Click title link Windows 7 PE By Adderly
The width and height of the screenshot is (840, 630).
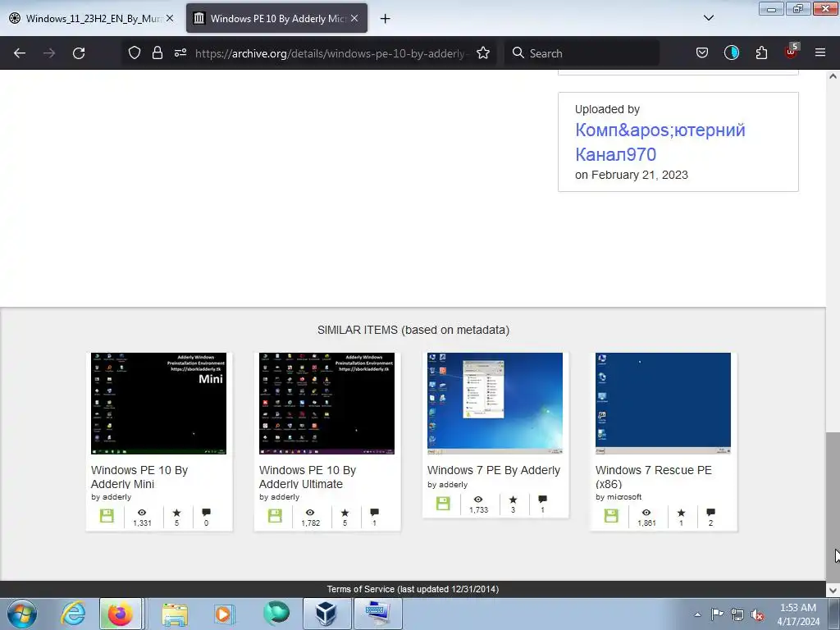(494, 470)
